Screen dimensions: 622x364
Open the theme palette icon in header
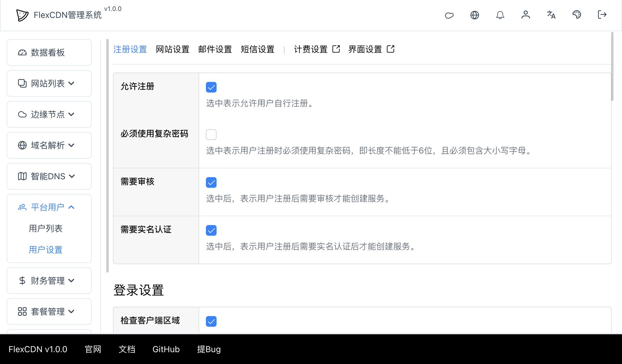click(x=577, y=15)
